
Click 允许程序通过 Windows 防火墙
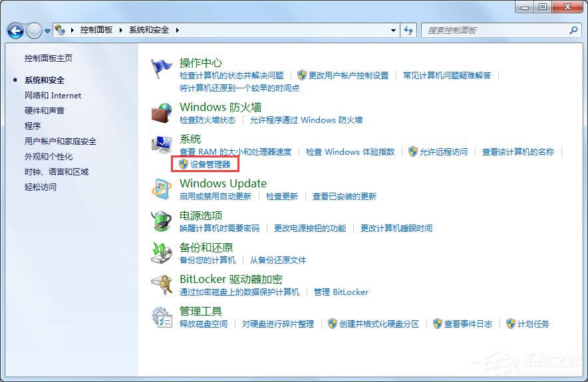pyautogui.click(x=306, y=120)
